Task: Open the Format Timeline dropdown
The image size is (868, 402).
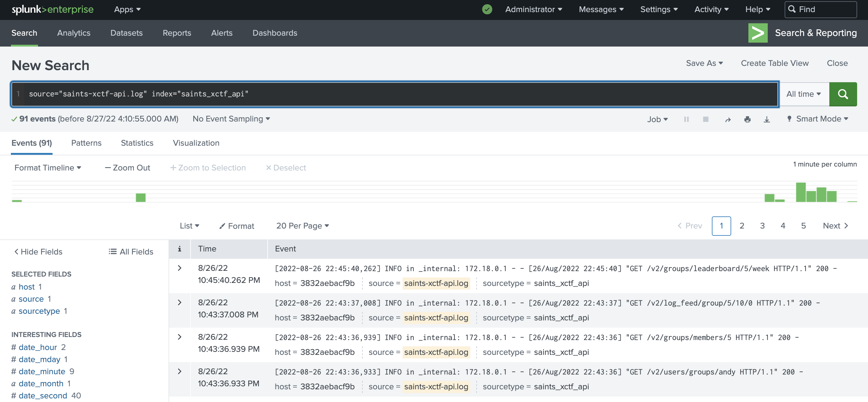Action: coord(48,168)
